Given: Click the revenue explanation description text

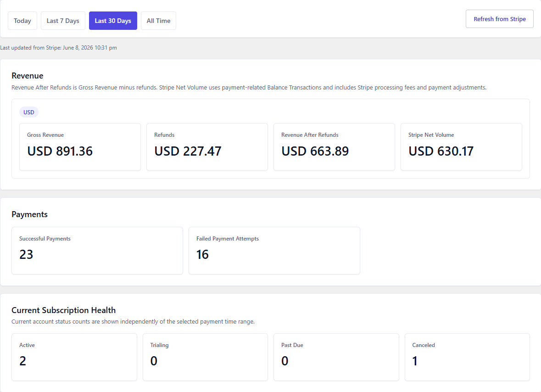Looking at the screenshot, I should pyautogui.click(x=249, y=88).
